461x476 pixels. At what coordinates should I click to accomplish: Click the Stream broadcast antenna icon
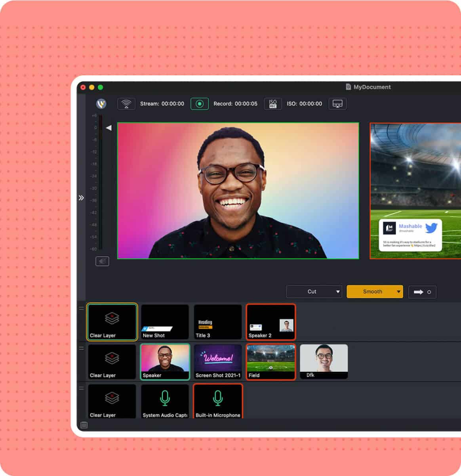tap(126, 103)
